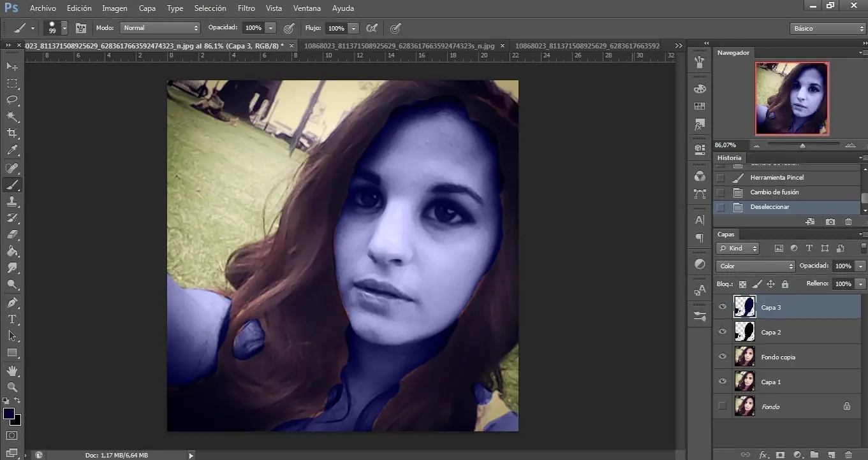The width and height of the screenshot is (868, 460).
Task: Select the History Brush tool
Action: (12, 218)
